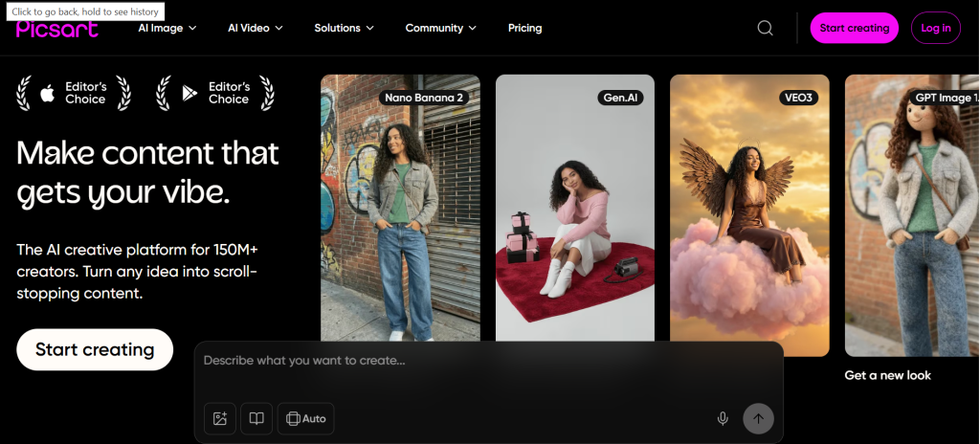Image resolution: width=980 pixels, height=444 pixels.
Task: Expand the AI Image menu
Action: [167, 28]
